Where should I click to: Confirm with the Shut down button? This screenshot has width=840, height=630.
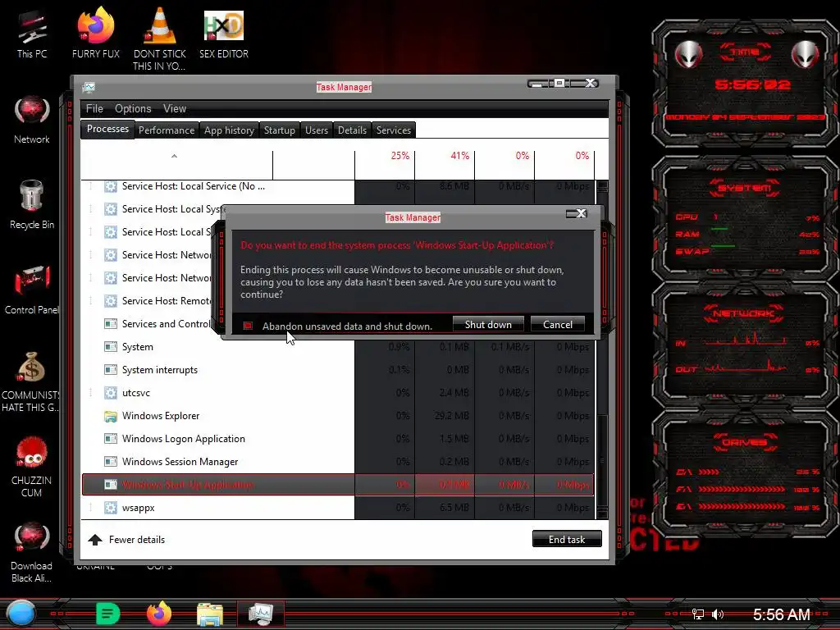tap(488, 324)
